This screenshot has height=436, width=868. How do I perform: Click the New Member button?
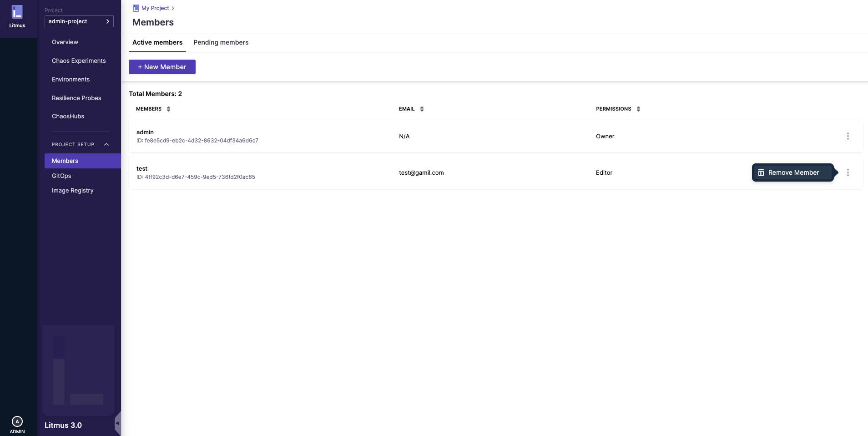(x=162, y=67)
